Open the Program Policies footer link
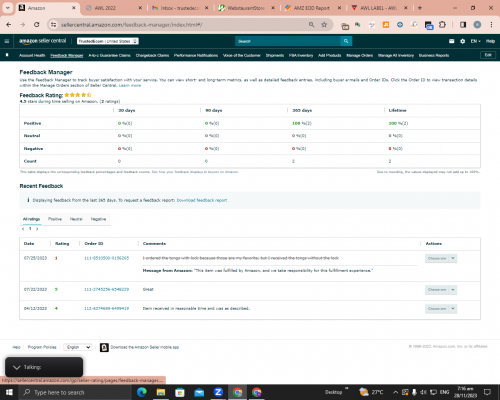This screenshot has height=400, width=500. tap(42, 347)
